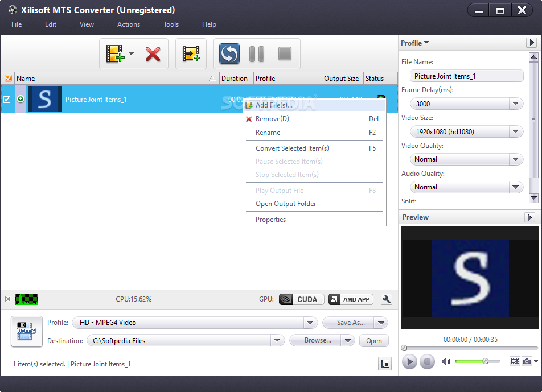The width and height of the screenshot is (542, 392).
Task: Mute preview audio with speaker icon
Action: [446, 361]
